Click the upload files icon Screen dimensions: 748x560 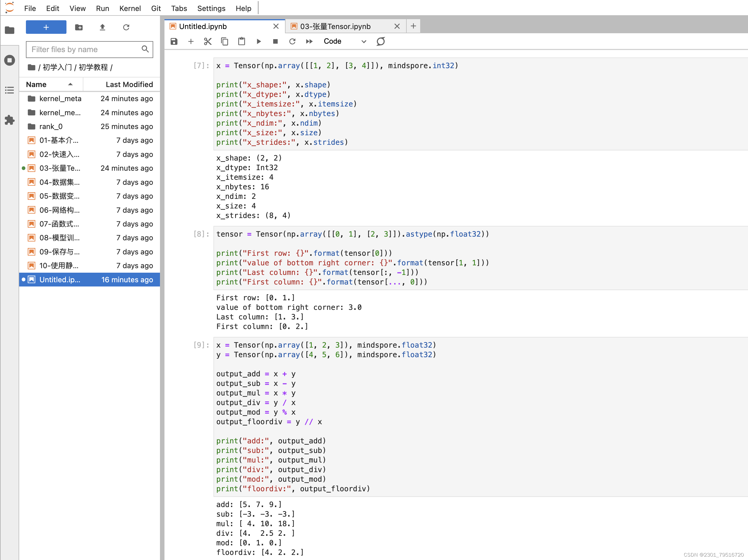point(103,27)
